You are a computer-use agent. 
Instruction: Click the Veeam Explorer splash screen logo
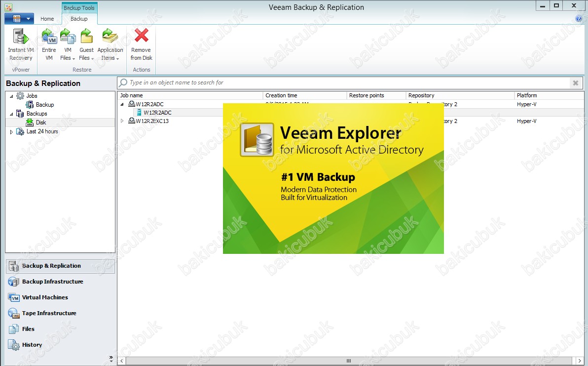[x=257, y=140]
